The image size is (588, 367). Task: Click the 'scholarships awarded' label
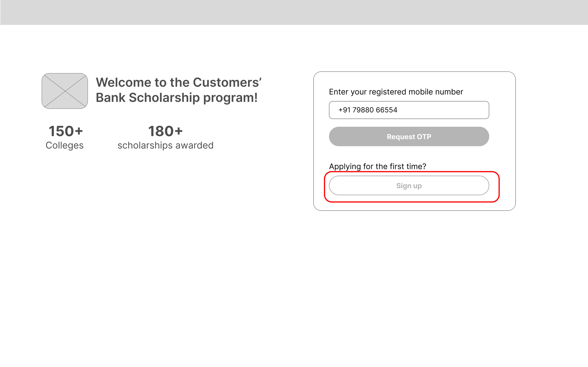tap(165, 145)
